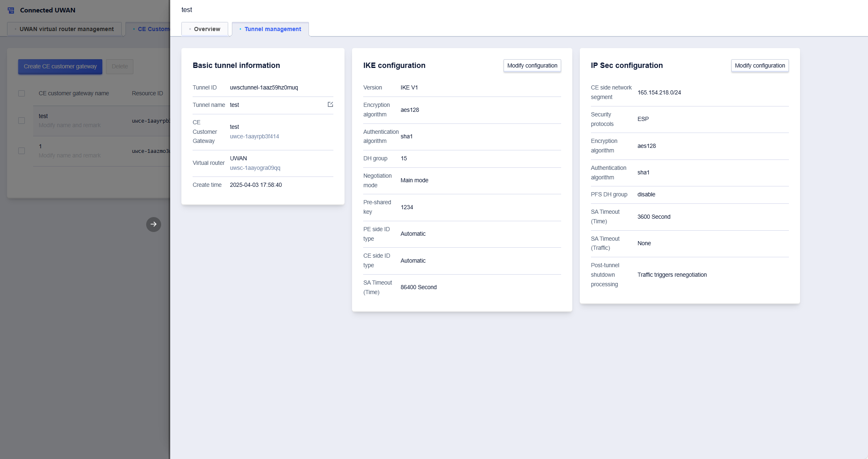Screen dimensions: 868x459
Task: Click the 86400 Second SA Timeout value
Action: (x=419, y=287)
